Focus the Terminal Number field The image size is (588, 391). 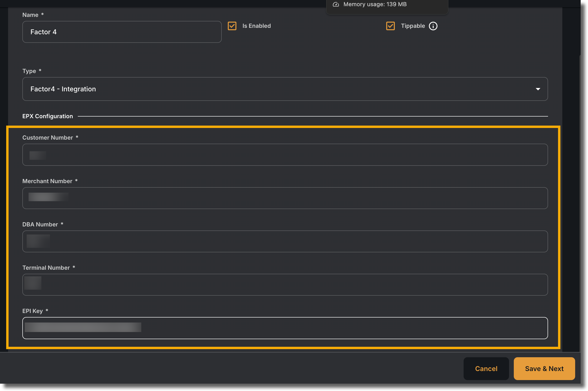285,285
